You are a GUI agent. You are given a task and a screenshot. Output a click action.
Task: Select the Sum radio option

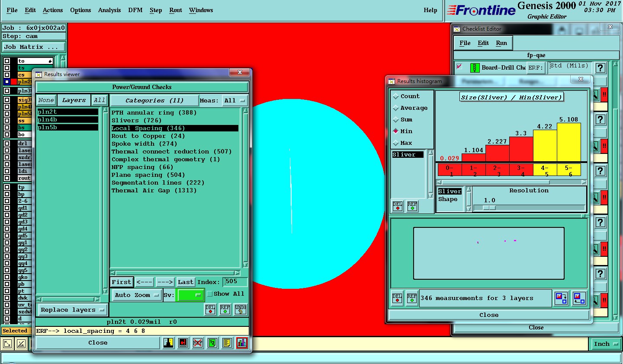(x=395, y=120)
